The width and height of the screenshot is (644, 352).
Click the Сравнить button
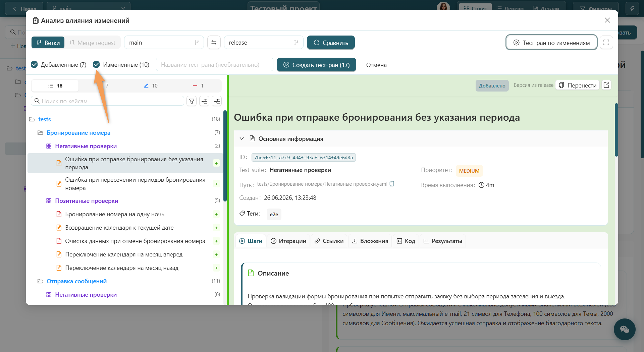[331, 43]
